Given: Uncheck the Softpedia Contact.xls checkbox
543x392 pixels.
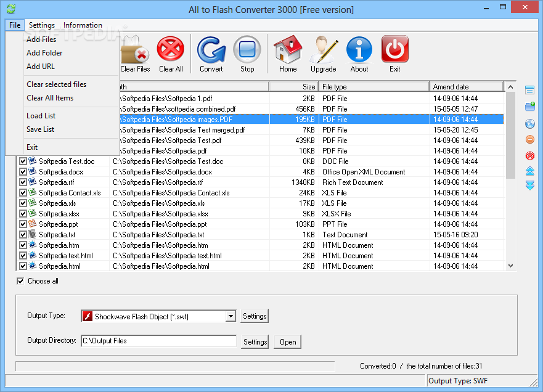Looking at the screenshot, I should click(23, 192).
